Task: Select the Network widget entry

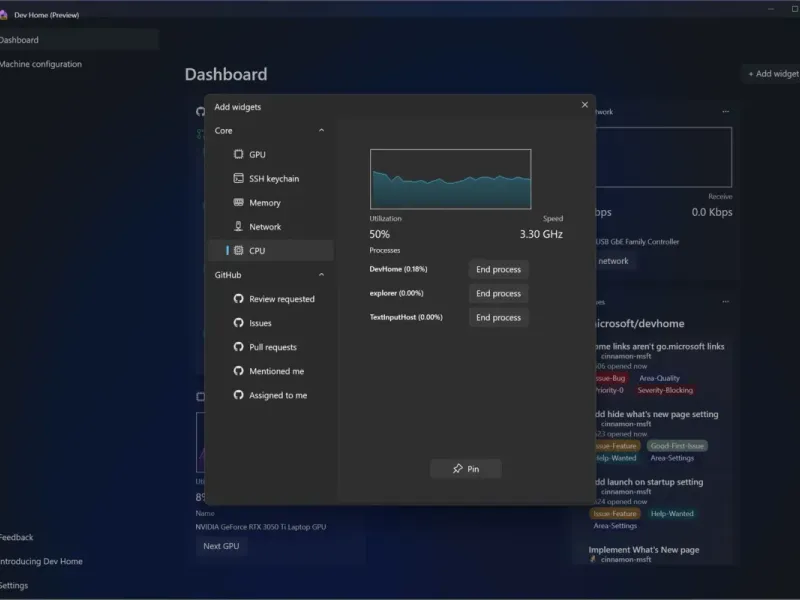Action: point(271,226)
